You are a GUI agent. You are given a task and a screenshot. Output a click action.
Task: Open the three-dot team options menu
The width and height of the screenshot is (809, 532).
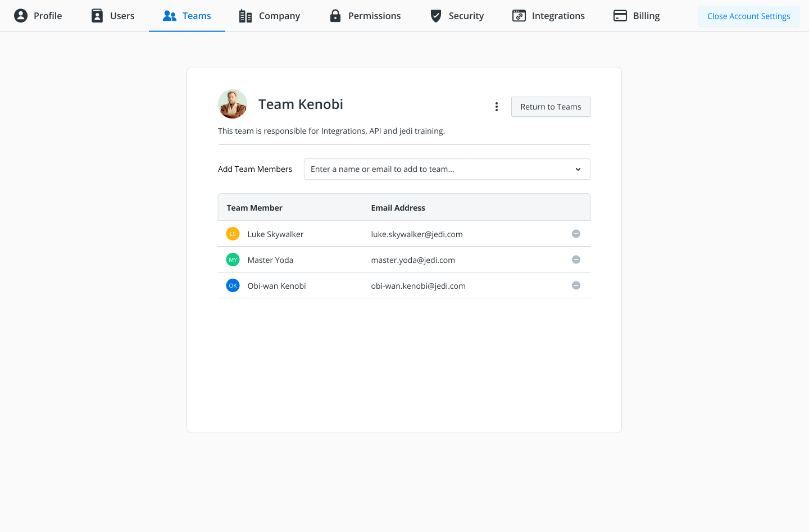tap(496, 107)
